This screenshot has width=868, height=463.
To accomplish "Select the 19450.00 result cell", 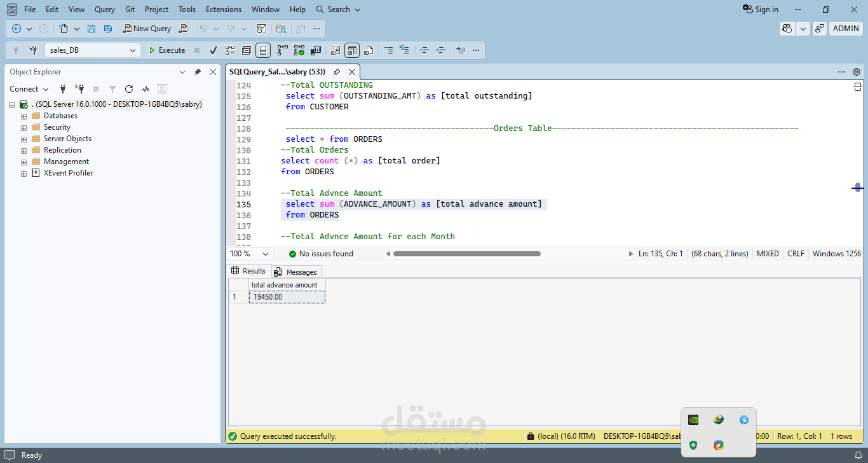I will pos(287,297).
